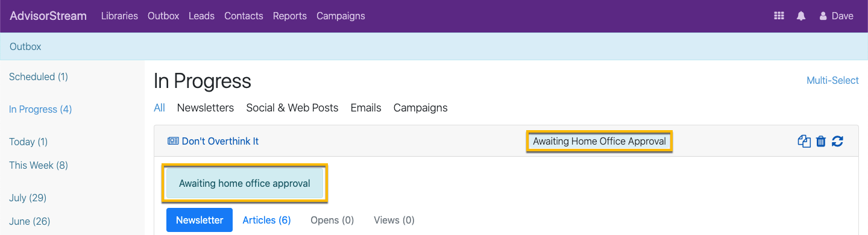This screenshot has width=868, height=235.
Task: Click the newsletter icon beside Don't Overthink It
Action: click(173, 142)
